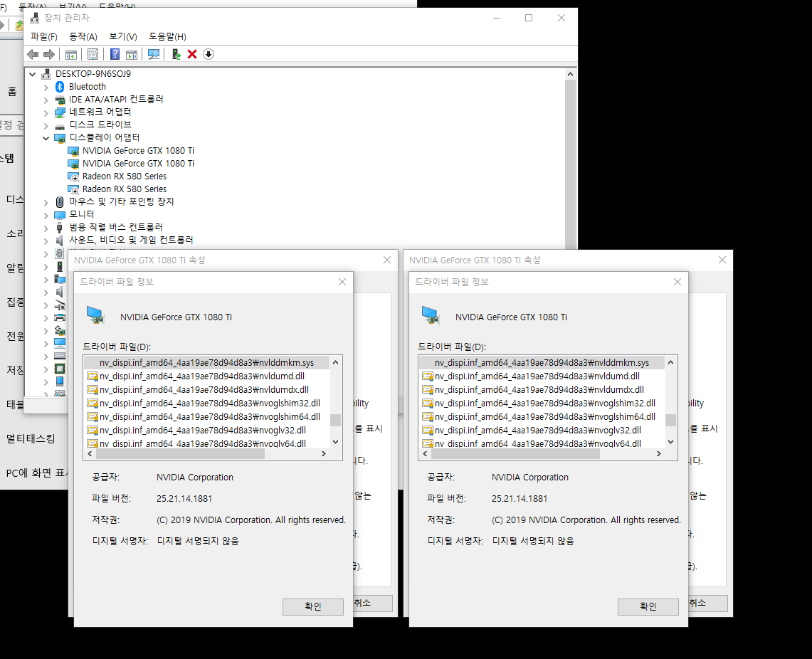Open 멀티태스킹 in the background Settings sidebar
Viewport: 812px width, 659px height.
31,439
